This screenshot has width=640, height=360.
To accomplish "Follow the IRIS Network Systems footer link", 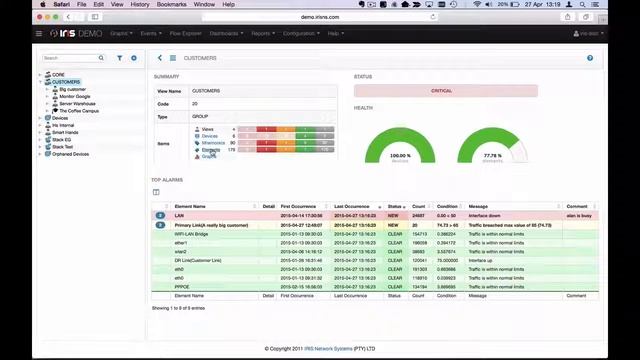I will tap(328, 349).
